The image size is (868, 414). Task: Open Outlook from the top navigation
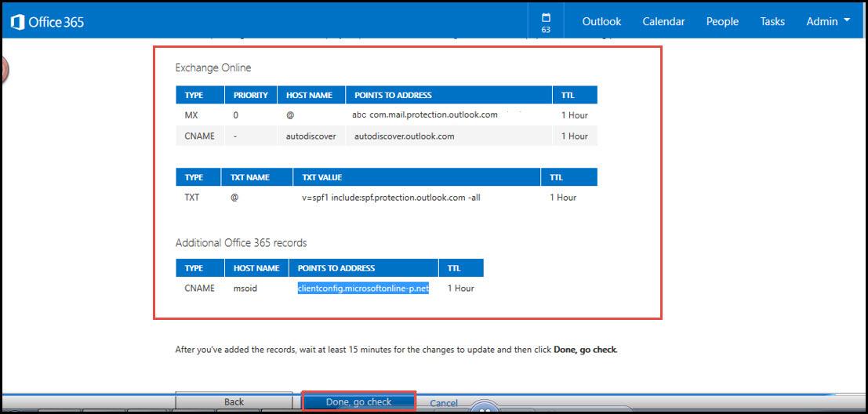[x=601, y=22]
